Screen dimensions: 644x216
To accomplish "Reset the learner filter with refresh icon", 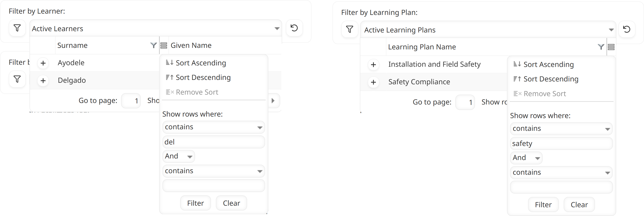I will click(294, 28).
